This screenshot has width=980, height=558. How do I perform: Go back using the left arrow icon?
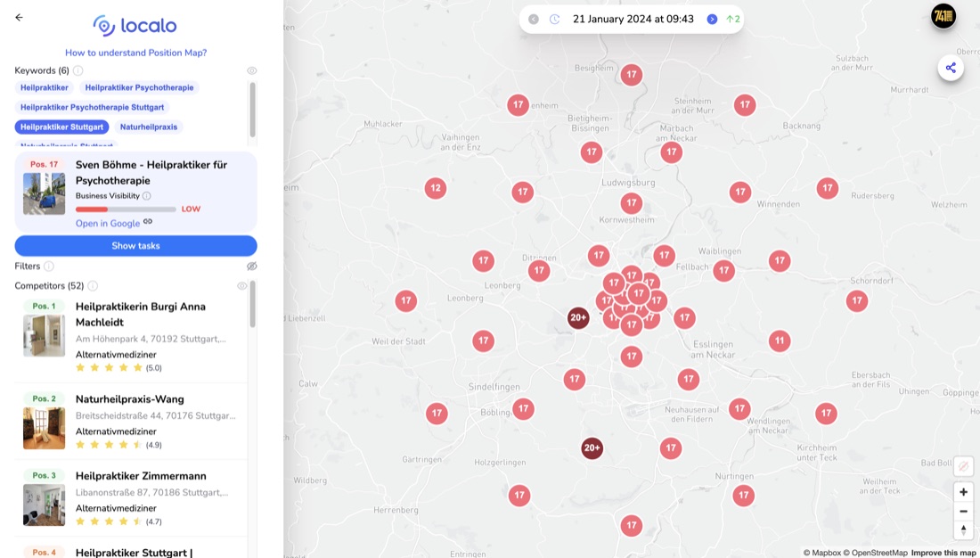(x=19, y=18)
